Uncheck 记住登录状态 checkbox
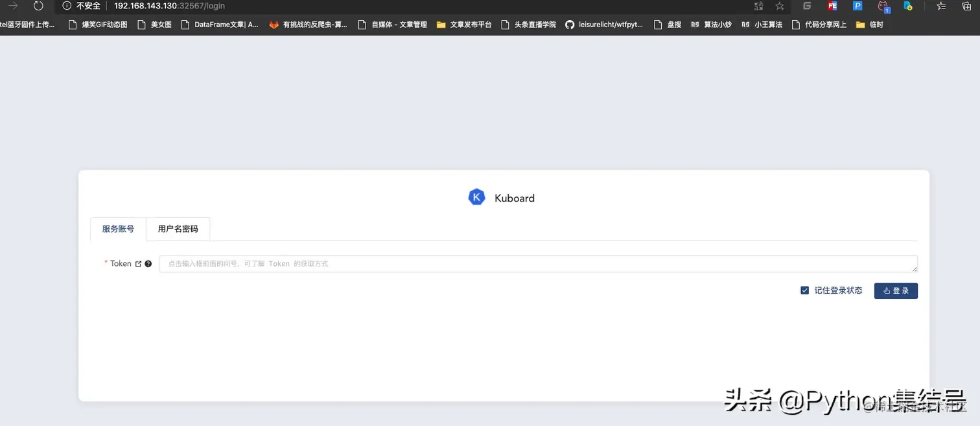The image size is (980, 426). [804, 290]
